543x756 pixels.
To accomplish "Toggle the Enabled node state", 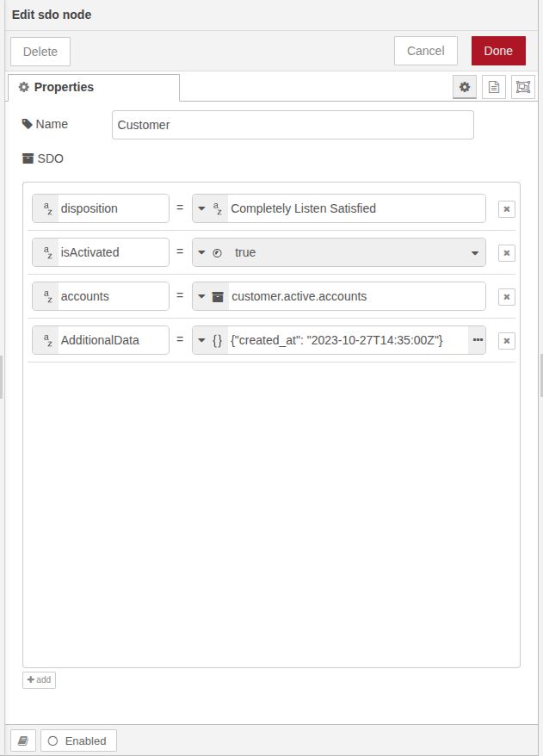I will pos(78,741).
